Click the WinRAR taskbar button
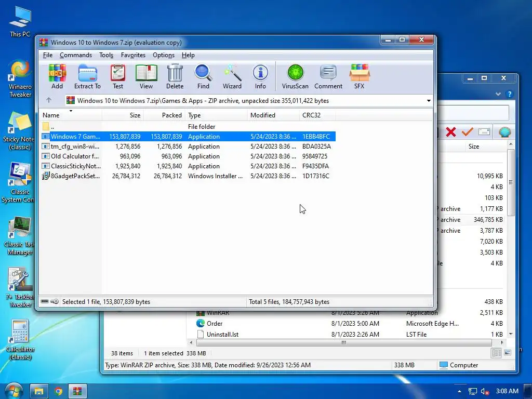The image size is (532, 399). point(78,391)
